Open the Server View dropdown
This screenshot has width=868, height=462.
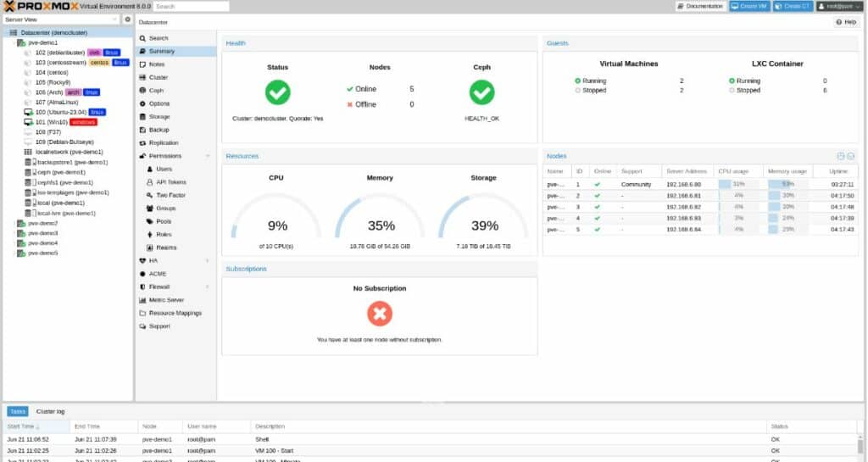61,19
